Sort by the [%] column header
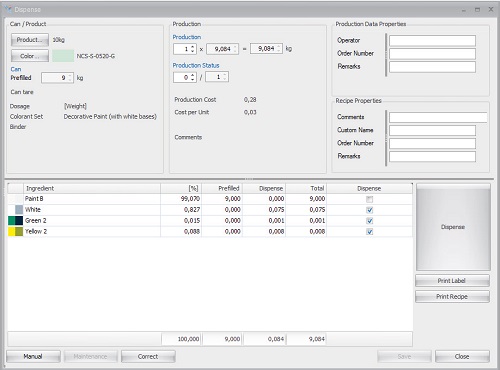The height and width of the screenshot is (370, 500). (181, 188)
